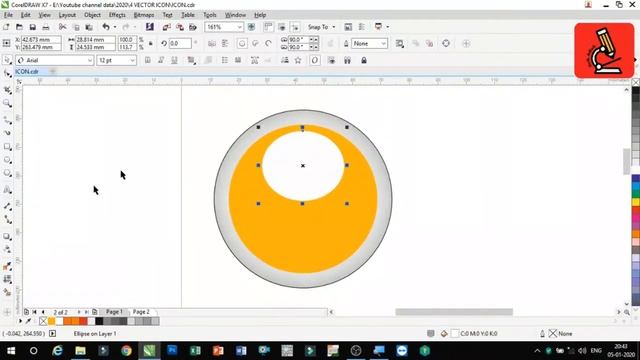This screenshot has height=360, width=640.
Task: Create a new document with toolbar icon
Action: (x=7, y=27)
